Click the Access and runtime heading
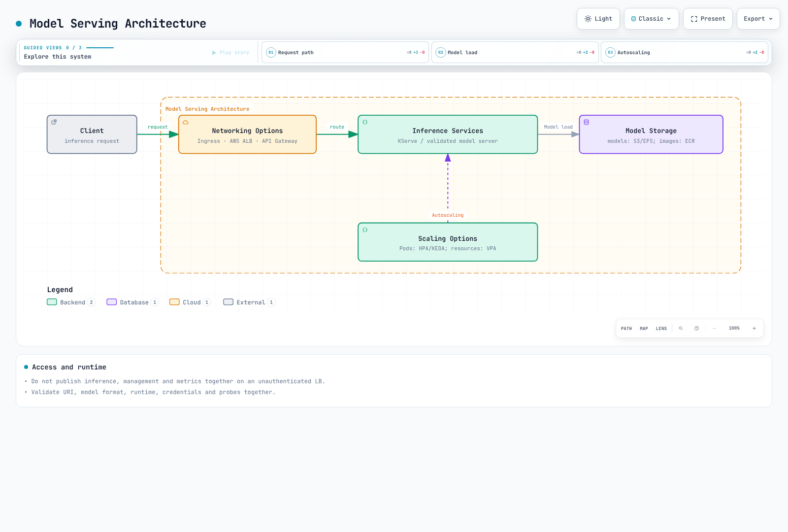The height and width of the screenshot is (532, 788). [x=69, y=367]
